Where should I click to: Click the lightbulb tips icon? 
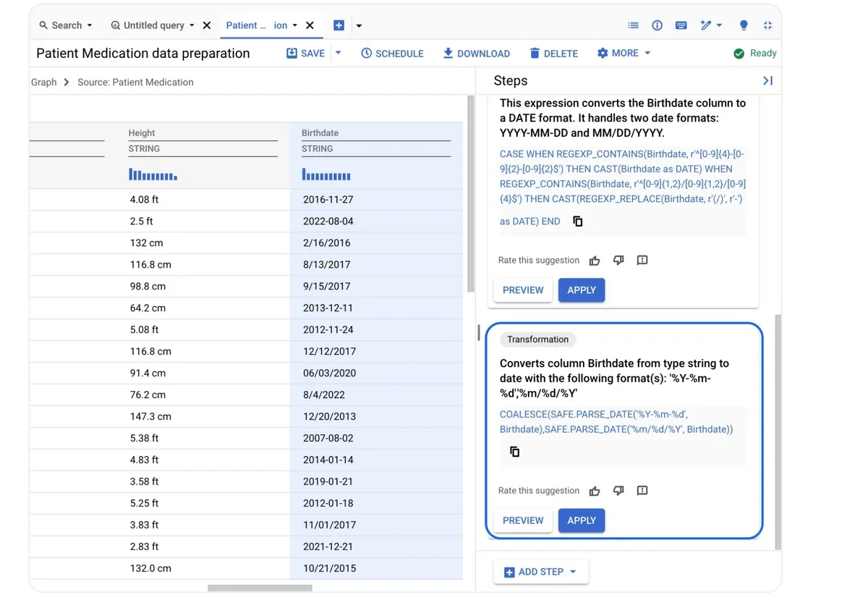tap(743, 25)
